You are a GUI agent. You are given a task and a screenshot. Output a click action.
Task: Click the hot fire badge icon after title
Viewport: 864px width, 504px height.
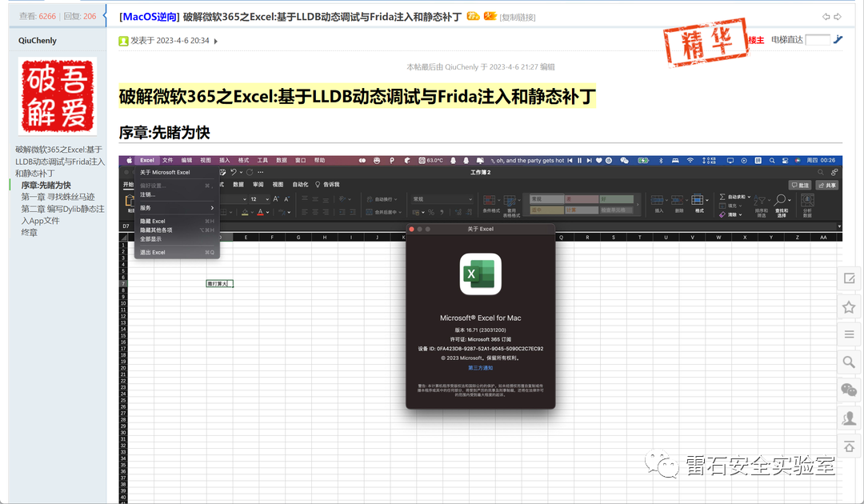pos(490,16)
